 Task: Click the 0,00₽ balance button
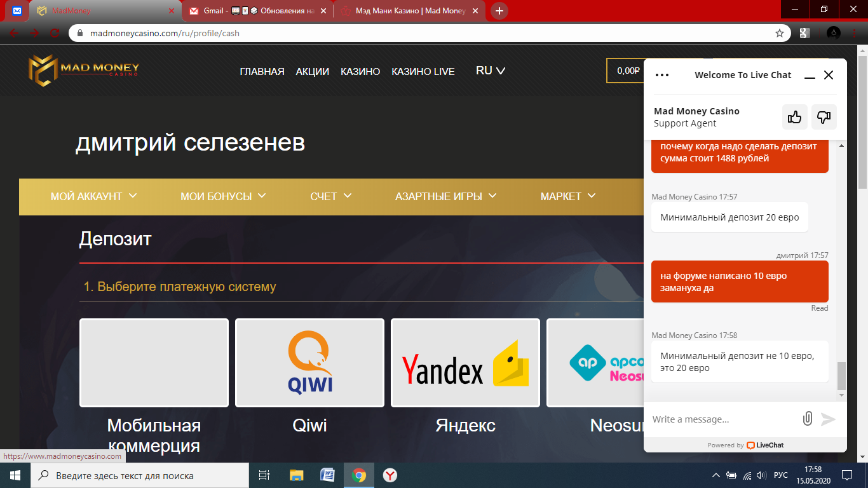[x=626, y=71]
